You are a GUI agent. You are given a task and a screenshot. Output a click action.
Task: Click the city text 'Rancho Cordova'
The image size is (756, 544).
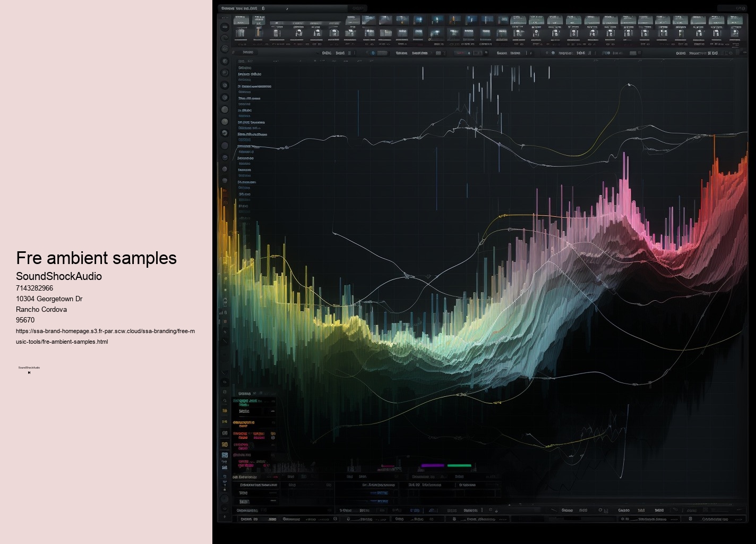pyautogui.click(x=41, y=309)
